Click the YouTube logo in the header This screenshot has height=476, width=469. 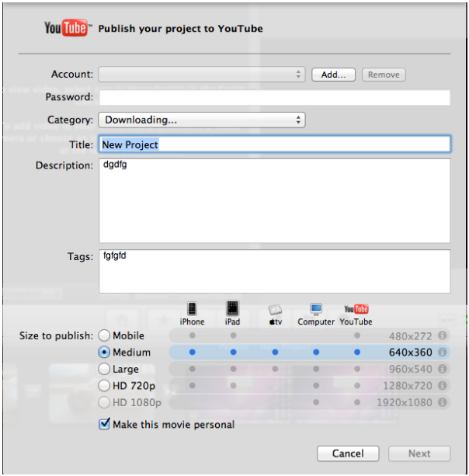[x=68, y=29]
